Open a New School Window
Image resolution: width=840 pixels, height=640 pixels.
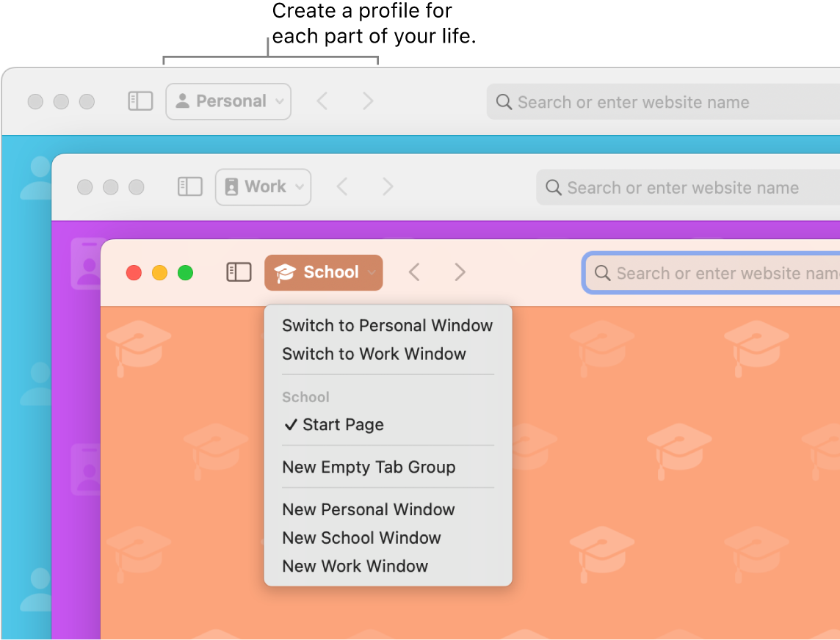[361, 537]
